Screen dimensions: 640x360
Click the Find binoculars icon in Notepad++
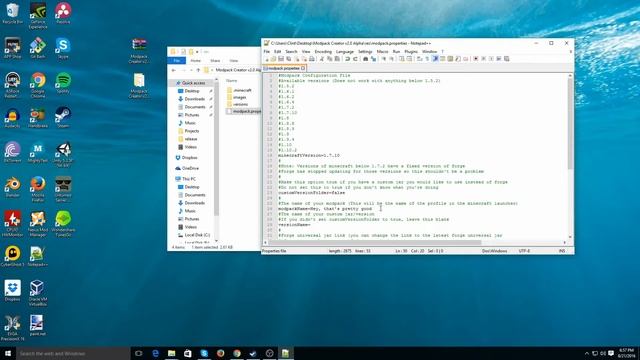click(x=365, y=59)
